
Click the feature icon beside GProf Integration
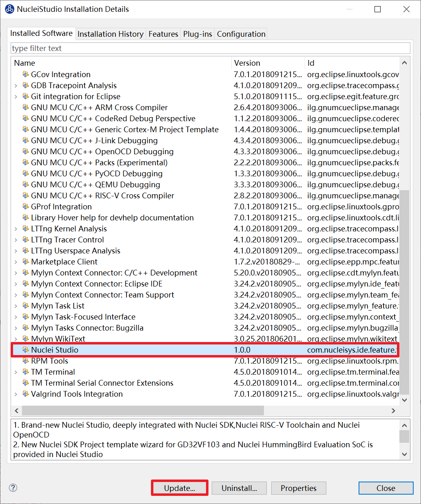click(x=26, y=206)
